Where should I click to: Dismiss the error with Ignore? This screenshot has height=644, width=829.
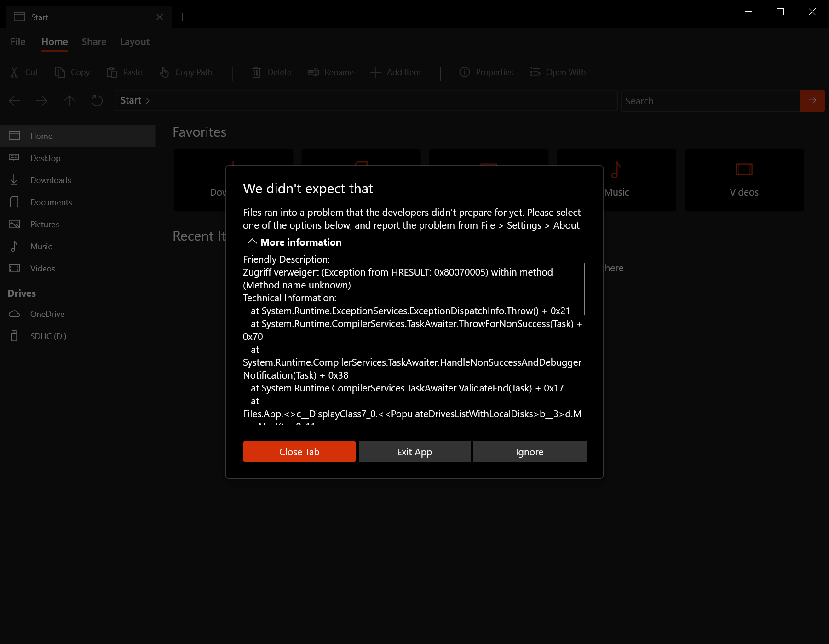[x=529, y=451]
